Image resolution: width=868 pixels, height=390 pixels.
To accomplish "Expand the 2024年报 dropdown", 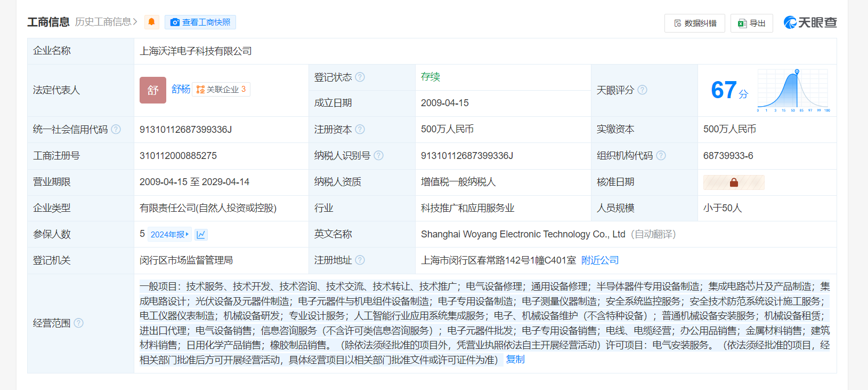I will (169, 234).
